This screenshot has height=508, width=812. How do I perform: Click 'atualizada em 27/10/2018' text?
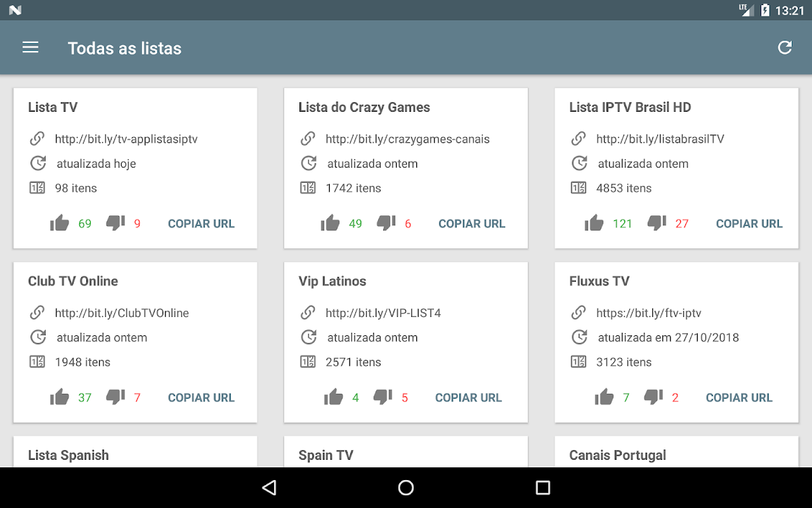669,338
